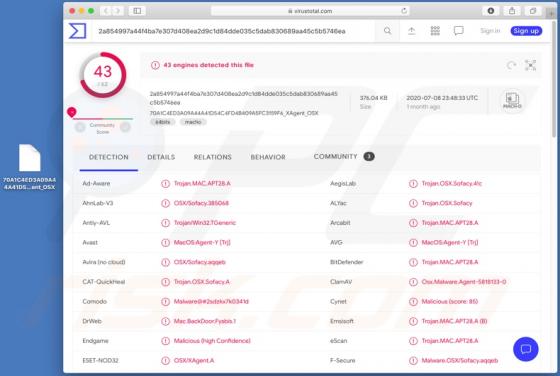560x376 pixels.
Task: Click the 43 engines detected message
Action: coord(209,65)
